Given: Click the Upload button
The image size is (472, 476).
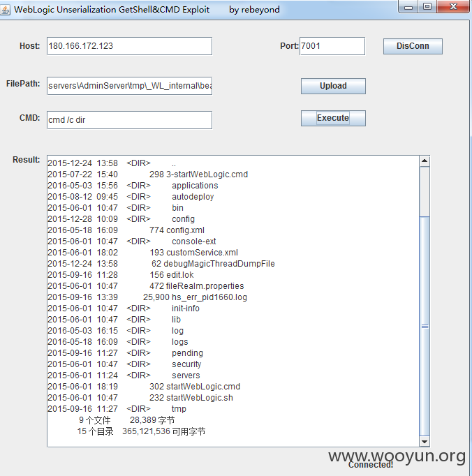Looking at the screenshot, I should tap(333, 86).
